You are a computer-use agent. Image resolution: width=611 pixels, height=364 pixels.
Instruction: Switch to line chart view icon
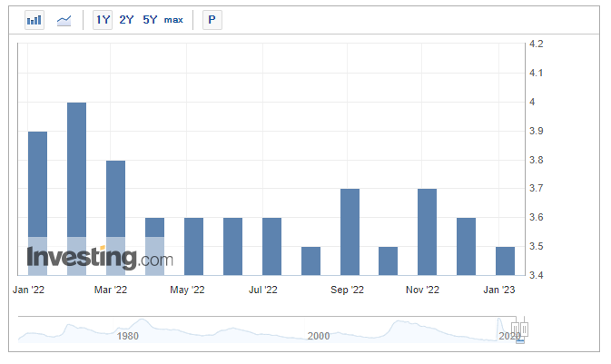click(64, 20)
